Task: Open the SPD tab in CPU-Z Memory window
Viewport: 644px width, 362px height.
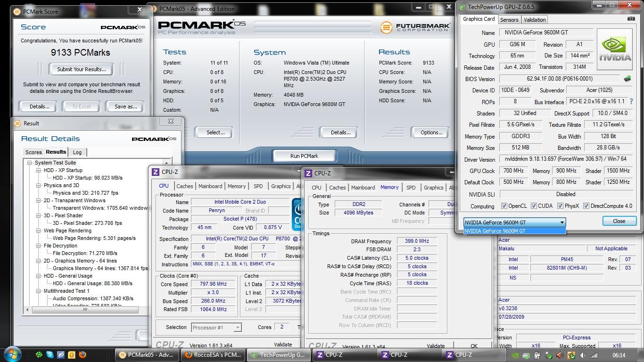Action: pyautogui.click(x=411, y=188)
